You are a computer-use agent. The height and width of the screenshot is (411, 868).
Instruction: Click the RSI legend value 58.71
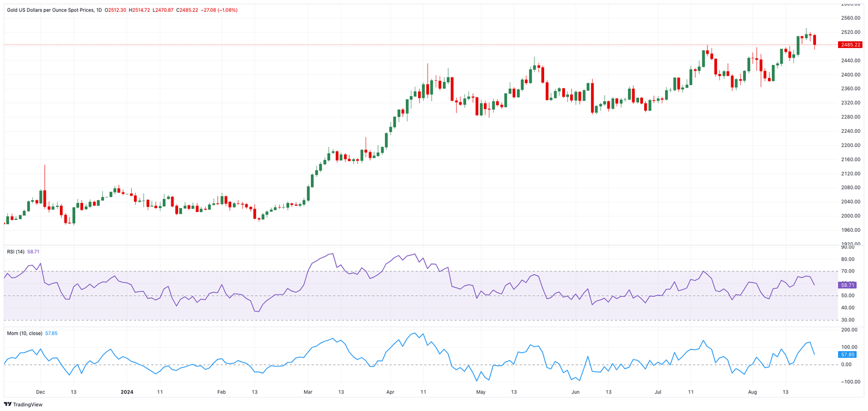pyautogui.click(x=34, y=252)
